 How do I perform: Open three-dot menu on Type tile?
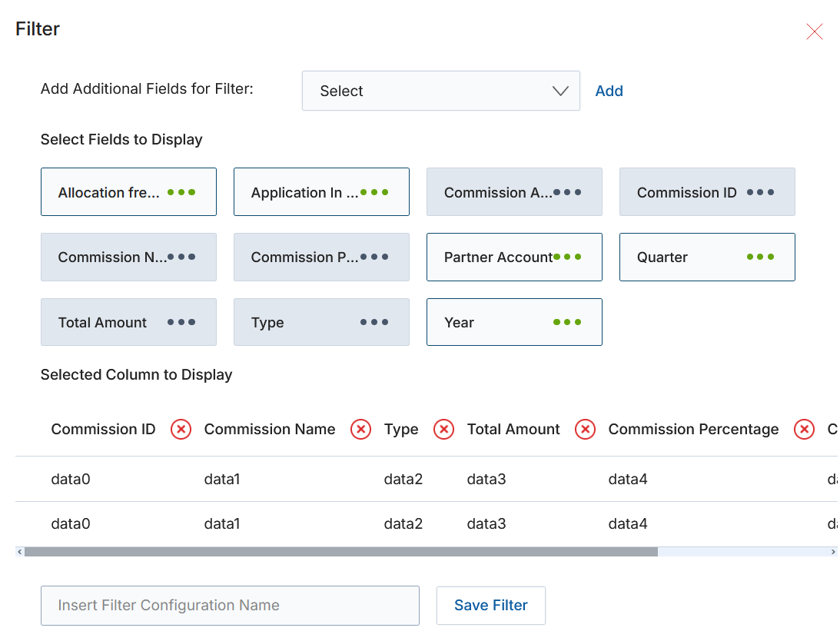click(374, 322)
